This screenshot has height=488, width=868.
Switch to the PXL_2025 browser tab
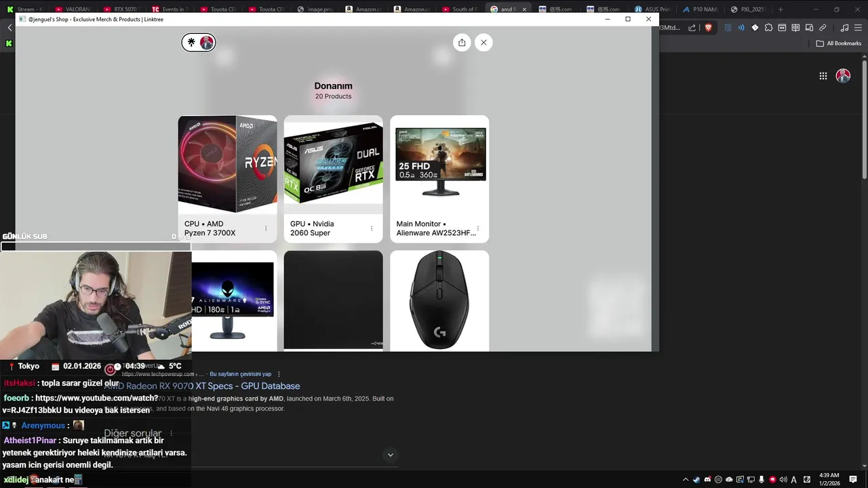pos(749,9)
